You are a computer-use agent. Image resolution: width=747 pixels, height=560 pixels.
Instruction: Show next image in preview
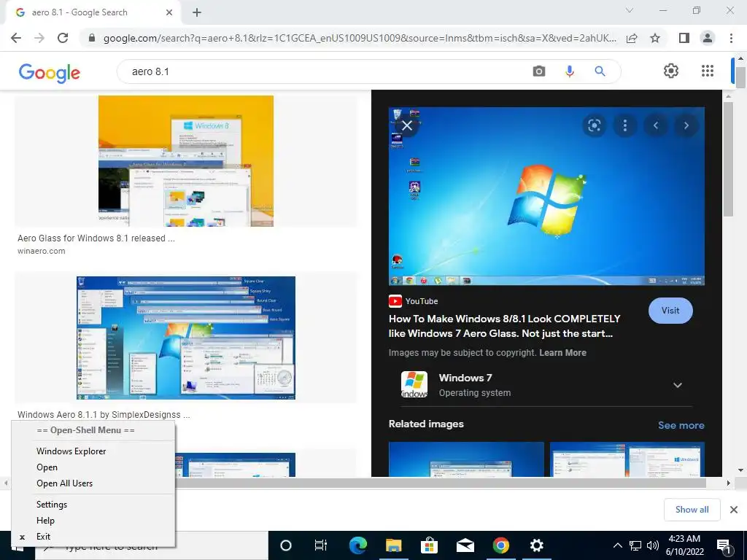[x=686, y=125]
